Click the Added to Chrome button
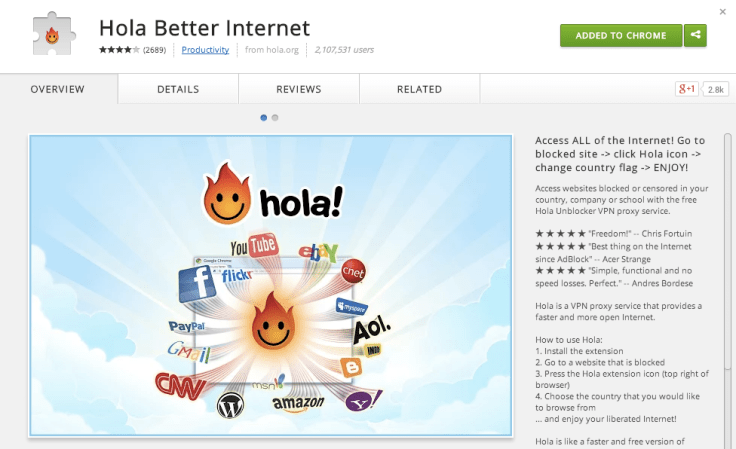The image size is (736, 449). pyautogui.click(x=621, y=35)
